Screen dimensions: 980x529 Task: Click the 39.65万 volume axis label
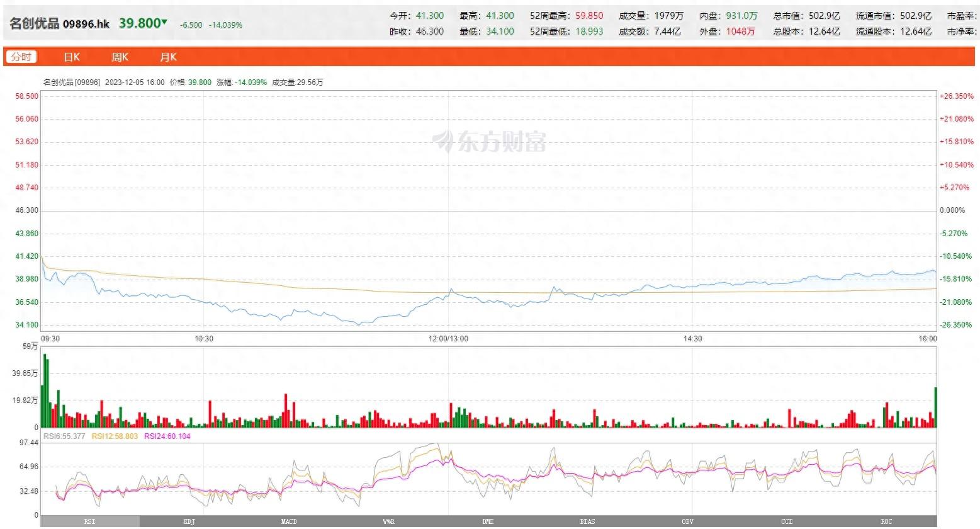[25, 373]
